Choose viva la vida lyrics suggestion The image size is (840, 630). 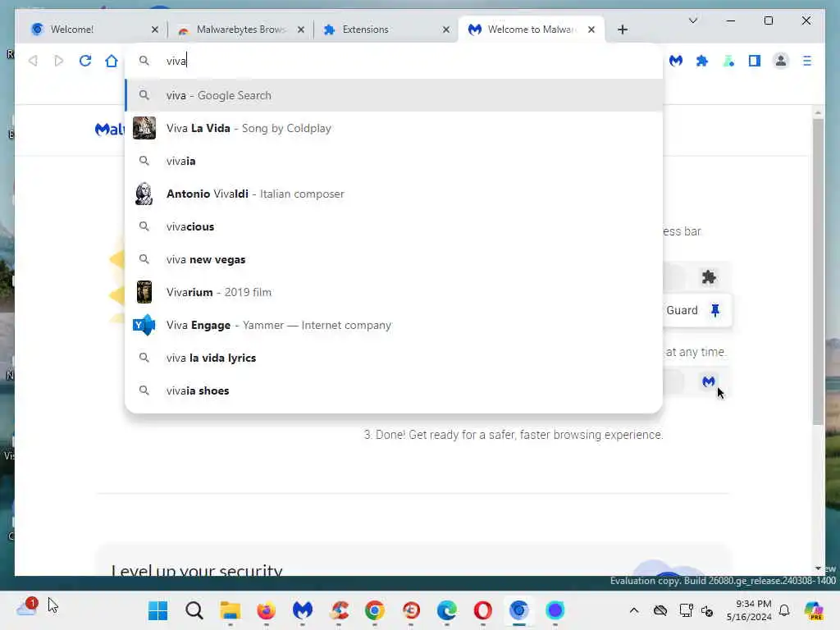pyautogui.click(x=394, y=358)
